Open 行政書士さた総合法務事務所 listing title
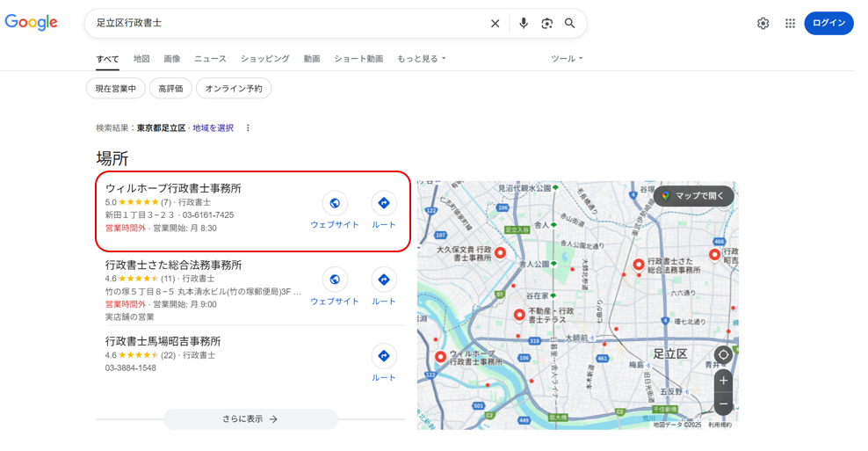868x451 pixels. coord(173,265)
